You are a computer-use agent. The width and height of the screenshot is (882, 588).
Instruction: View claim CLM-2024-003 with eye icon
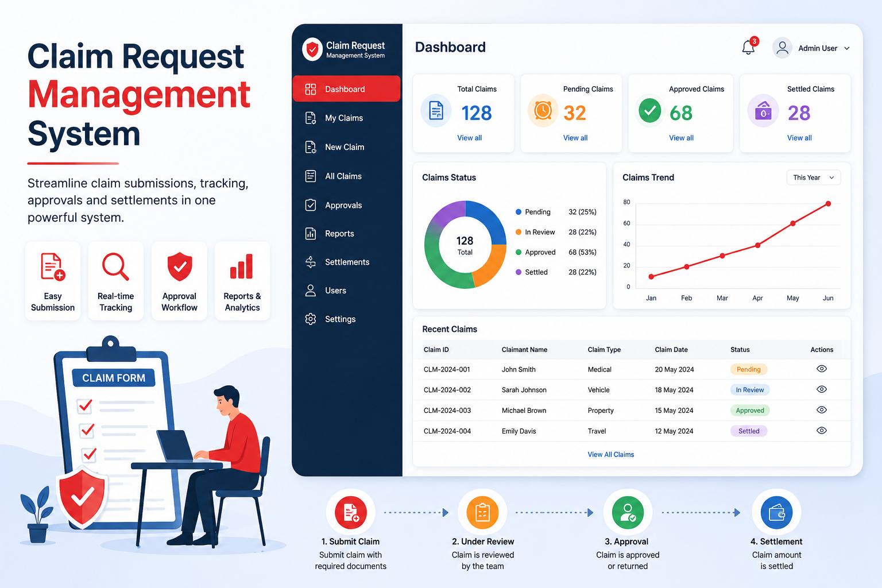point(822,410)
